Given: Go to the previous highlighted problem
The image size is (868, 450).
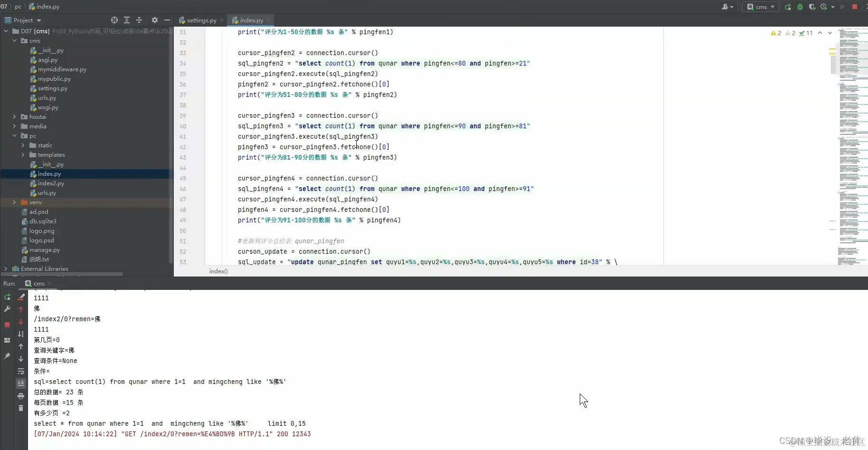Looking at the screenshot, I should [820, 33].
